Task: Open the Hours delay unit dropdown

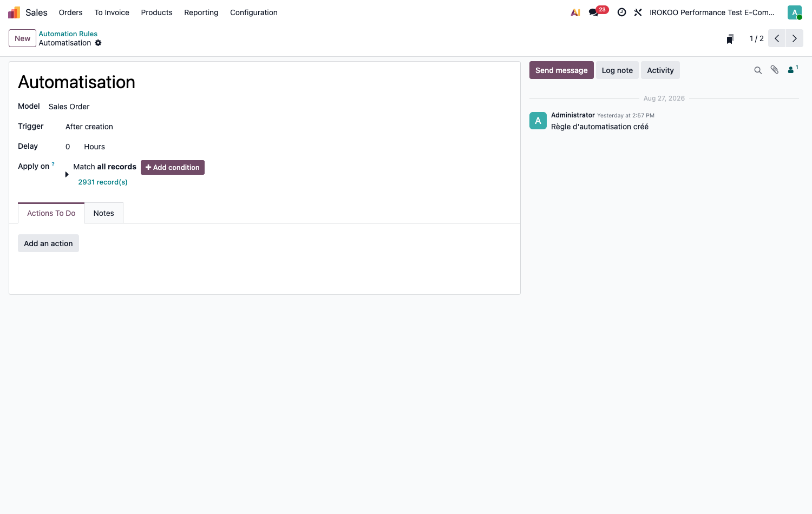Action: (95, 147)
